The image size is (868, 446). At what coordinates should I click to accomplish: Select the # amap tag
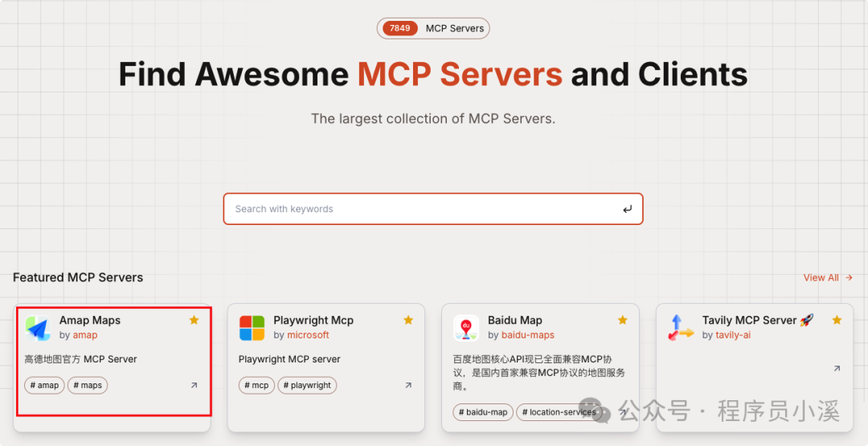point(44,385)
